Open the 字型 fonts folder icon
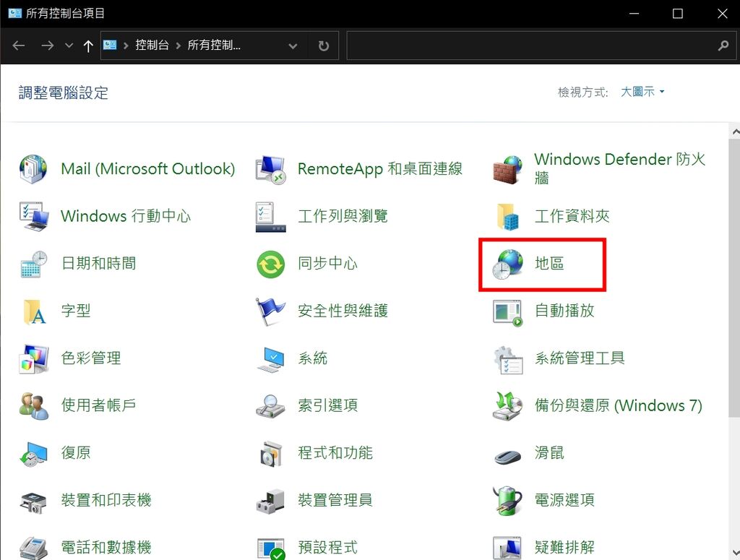 click(x=34, y=311)
